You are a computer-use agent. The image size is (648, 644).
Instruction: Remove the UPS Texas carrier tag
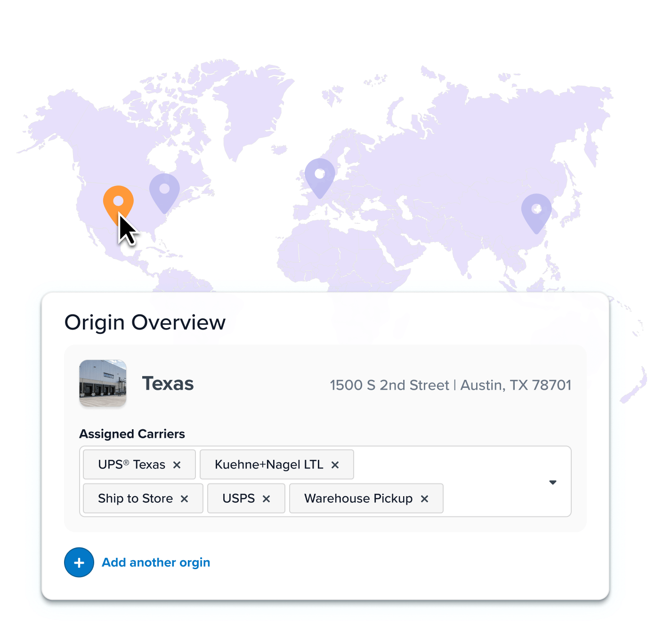coord(177,464)
